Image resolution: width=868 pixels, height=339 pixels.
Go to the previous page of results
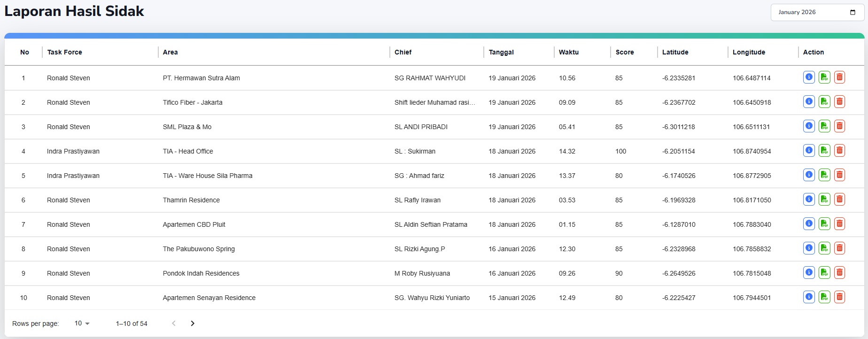[174, 324]
